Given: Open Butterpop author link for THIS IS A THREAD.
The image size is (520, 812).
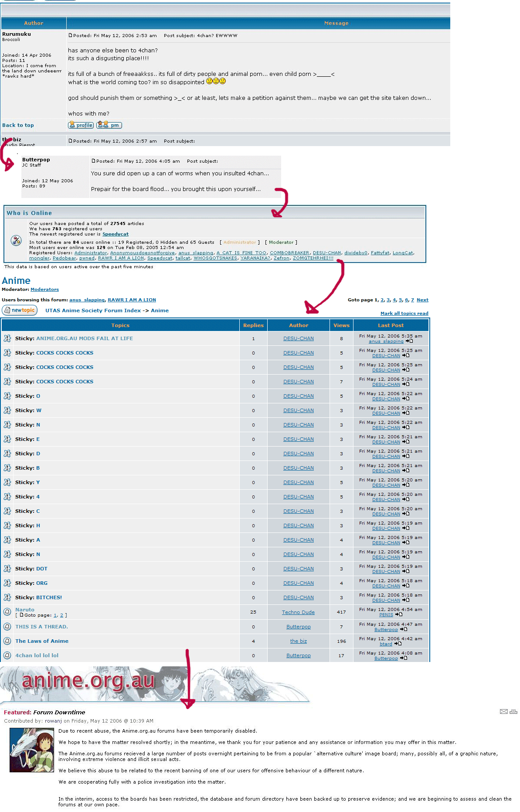Looking at the screenshot, I should pos(299,627).
